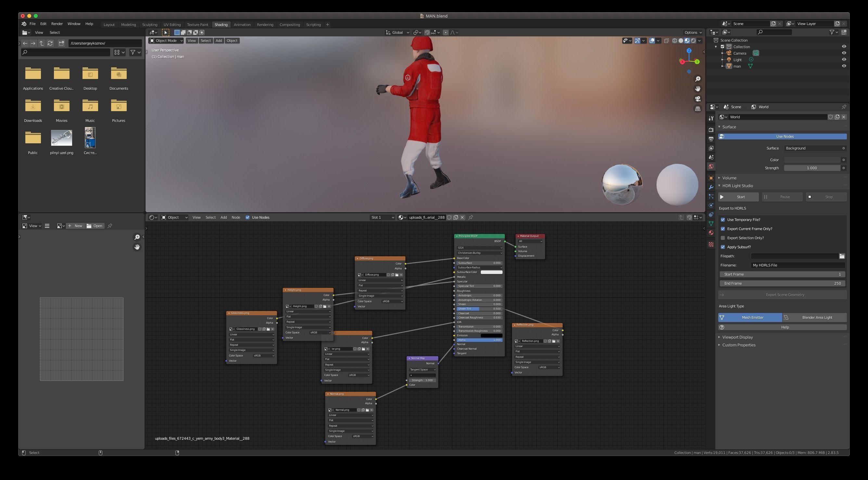Click the viewport zoom magnifier icon

697,79
